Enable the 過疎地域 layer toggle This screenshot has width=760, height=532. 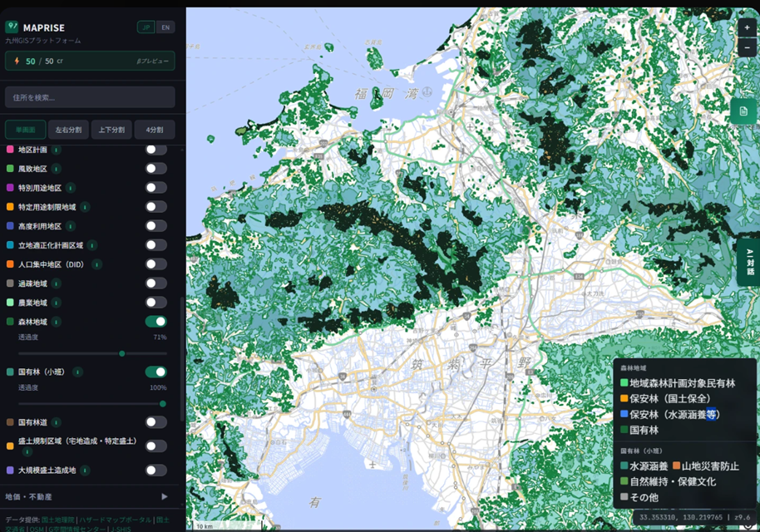pos(156,283)
